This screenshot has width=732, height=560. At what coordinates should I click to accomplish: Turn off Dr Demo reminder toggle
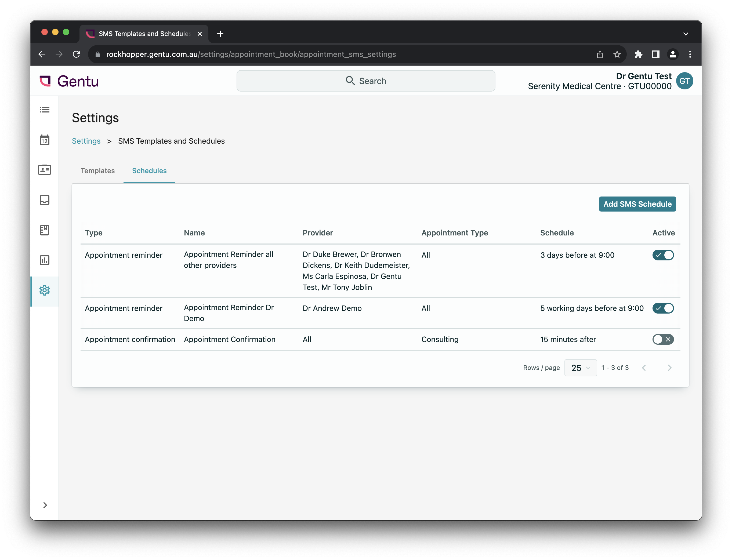coord(663,308)
